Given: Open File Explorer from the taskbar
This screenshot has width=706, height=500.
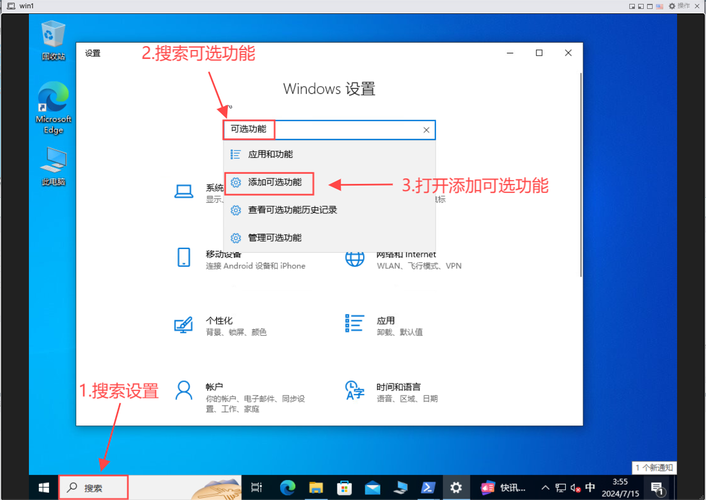Looking at the screenshot, I should [316, 487].
